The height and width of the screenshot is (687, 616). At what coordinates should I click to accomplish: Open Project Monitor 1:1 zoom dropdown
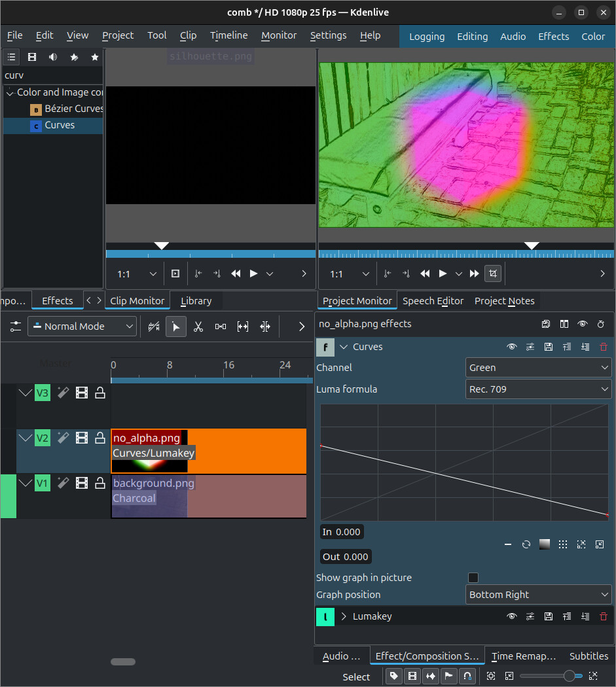click(349, 274)
